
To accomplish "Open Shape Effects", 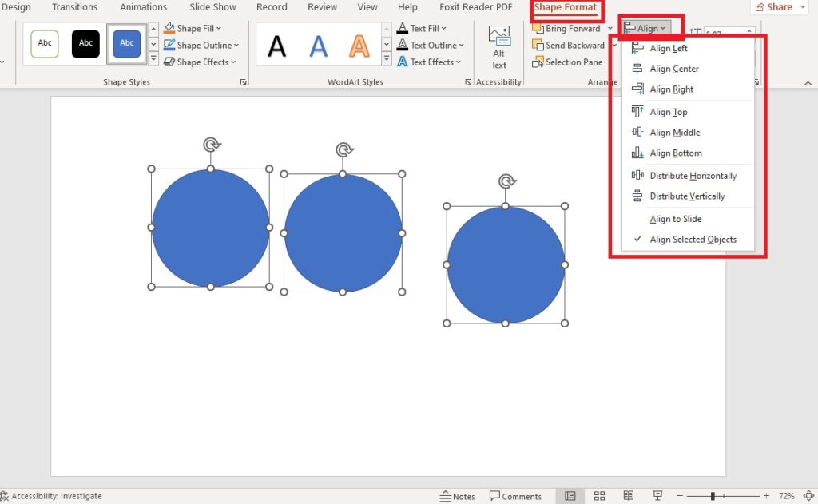I will click(200, 62).
